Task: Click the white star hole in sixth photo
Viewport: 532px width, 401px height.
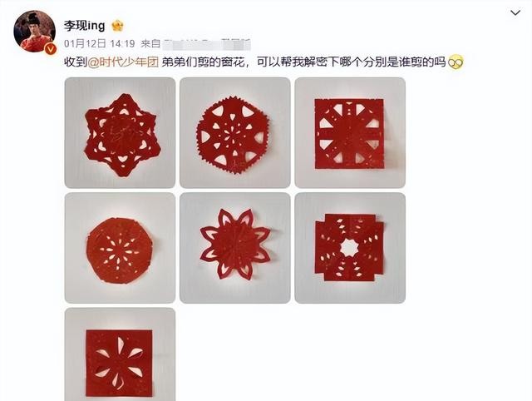Action: [348, 248]
